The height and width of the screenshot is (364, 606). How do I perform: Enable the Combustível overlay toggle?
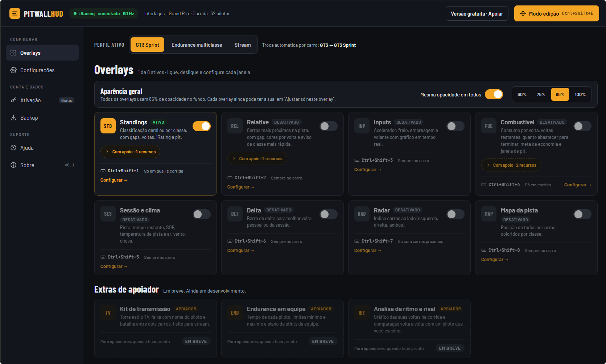pyautogui.click(x=582, y=126)
